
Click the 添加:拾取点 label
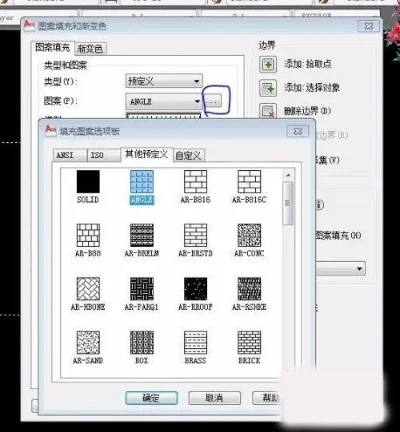[308, 64]
